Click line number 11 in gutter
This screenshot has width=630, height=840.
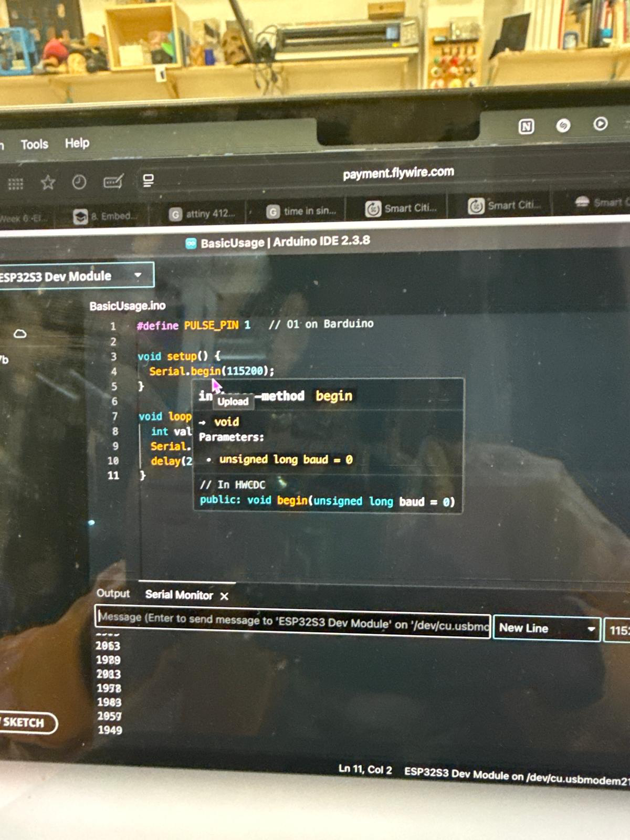pos(113,476)
